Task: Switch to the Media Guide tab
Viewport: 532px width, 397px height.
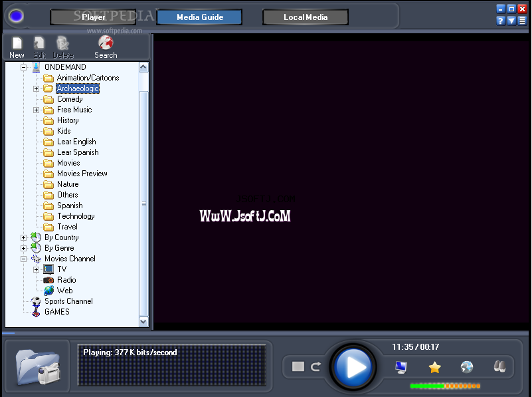Action: pyautogui.click(x=199, y=17)
